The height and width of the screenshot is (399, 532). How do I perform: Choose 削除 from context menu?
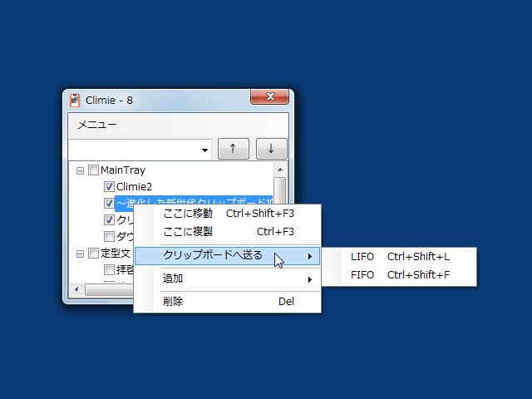pos(227,301)
